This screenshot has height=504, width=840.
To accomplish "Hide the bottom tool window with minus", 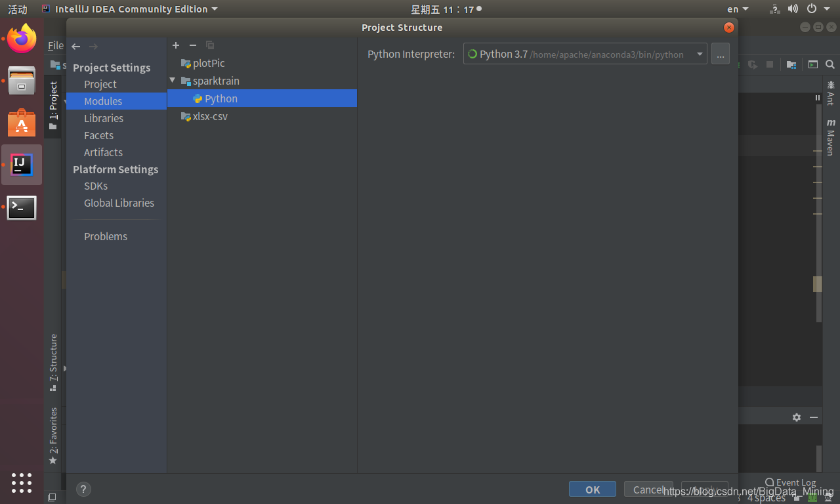I will (x=814, y=417).
